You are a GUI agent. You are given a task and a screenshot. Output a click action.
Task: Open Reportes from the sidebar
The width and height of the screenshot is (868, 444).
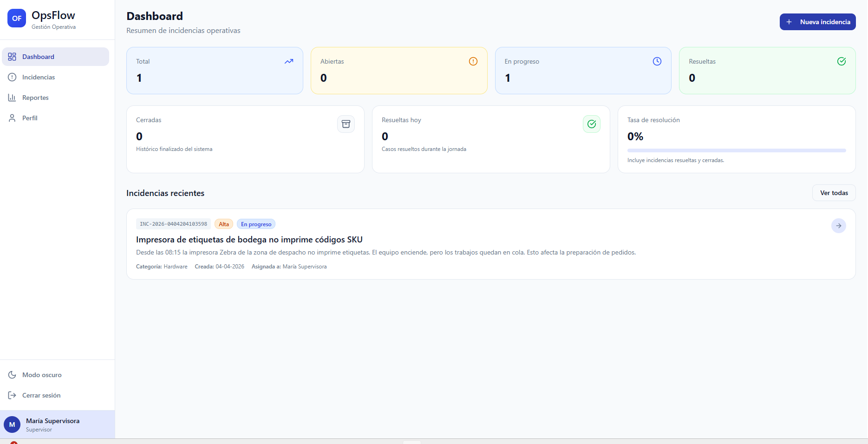tap(56, 98)
